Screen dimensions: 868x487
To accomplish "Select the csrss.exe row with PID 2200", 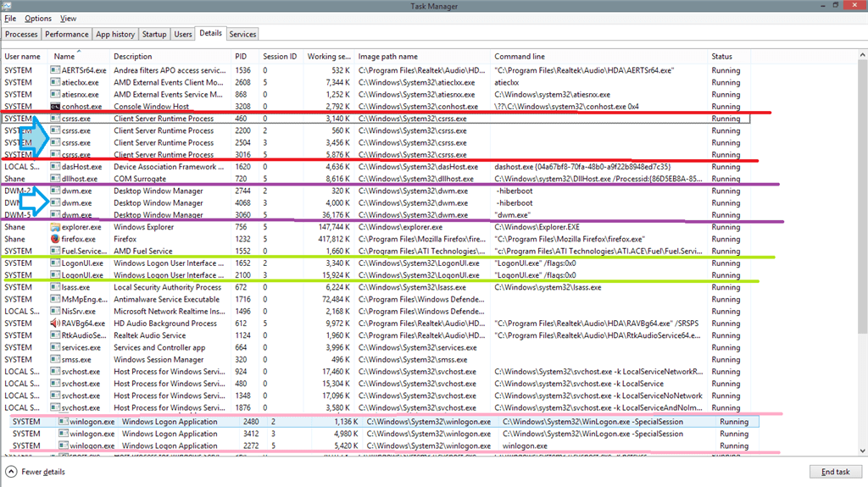I will (x=376, y=130).
